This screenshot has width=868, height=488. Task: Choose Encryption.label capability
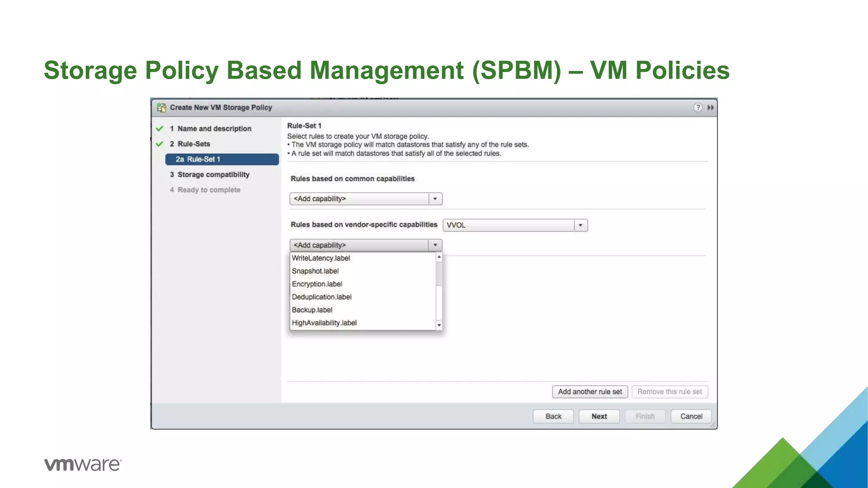pos(317,284)
